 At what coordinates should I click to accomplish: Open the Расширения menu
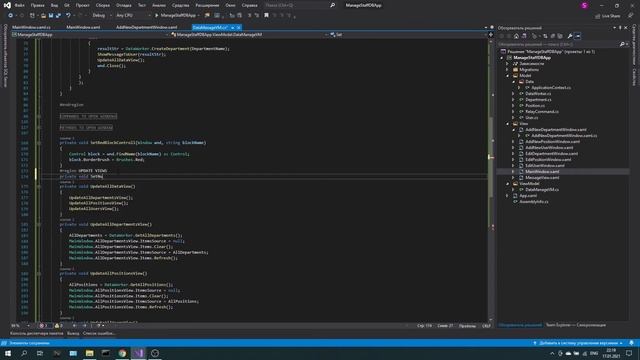[x=207, y=5]
